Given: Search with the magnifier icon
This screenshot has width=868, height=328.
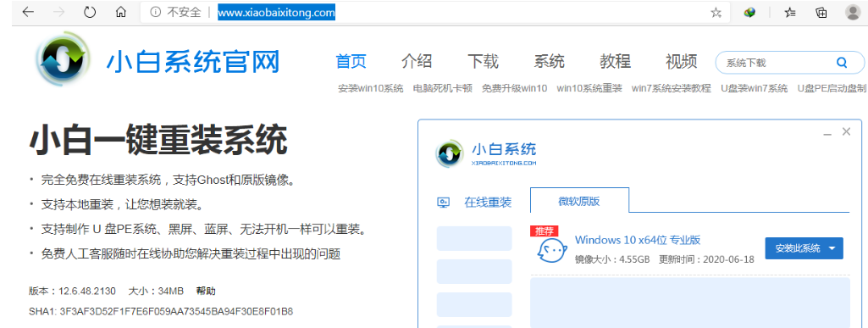Looking at the screenshot, I should coord(842,63).
